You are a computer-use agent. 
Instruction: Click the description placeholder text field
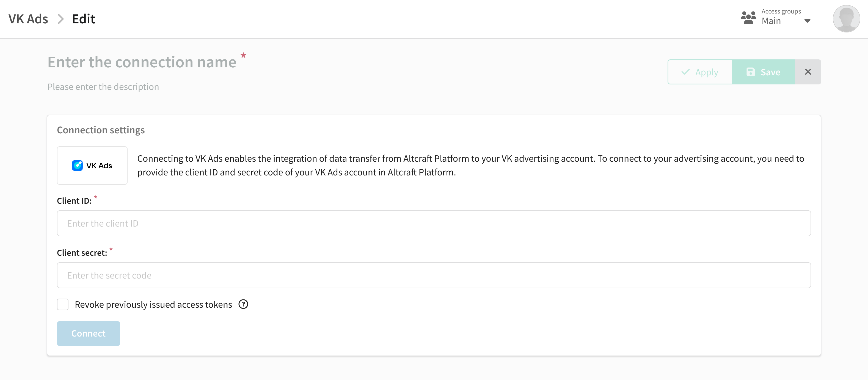click(x=103, y=87)
